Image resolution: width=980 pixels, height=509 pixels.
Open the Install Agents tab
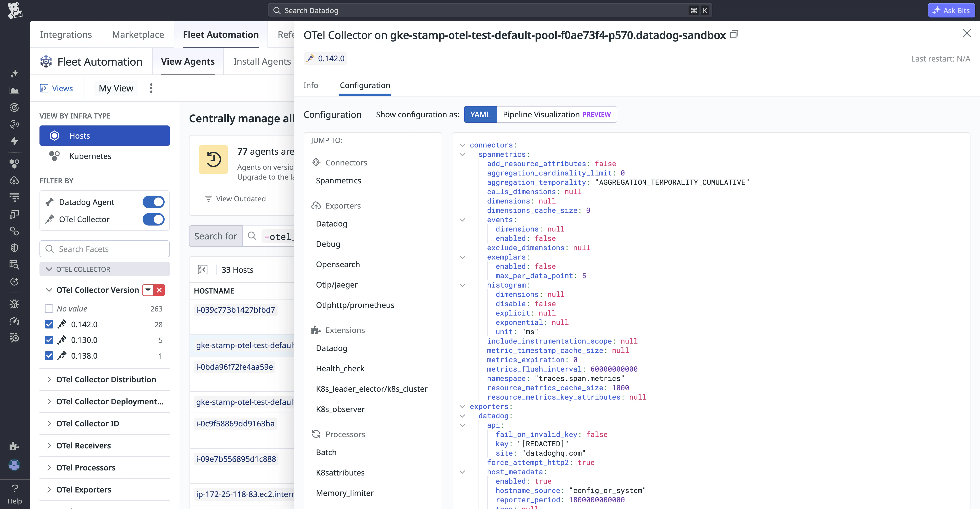pyautogui.click(x=262, y=61)
